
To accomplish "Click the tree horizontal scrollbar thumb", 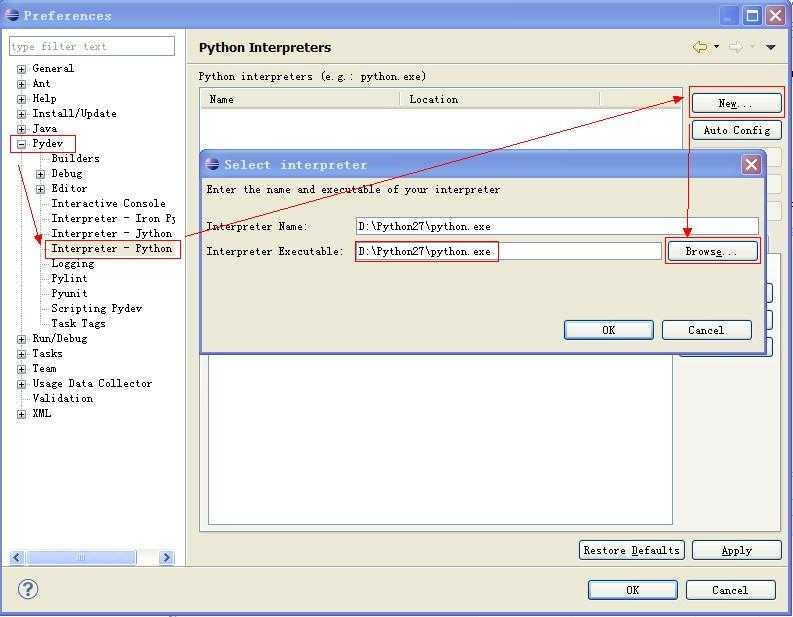I will pos(81,557).
